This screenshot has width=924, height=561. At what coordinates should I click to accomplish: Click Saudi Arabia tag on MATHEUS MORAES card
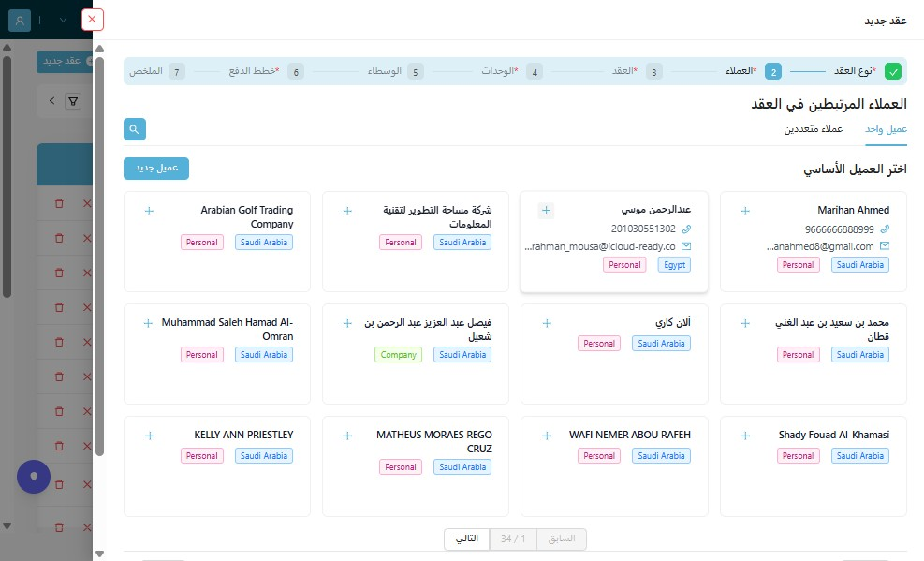click(x=462, y=467)
